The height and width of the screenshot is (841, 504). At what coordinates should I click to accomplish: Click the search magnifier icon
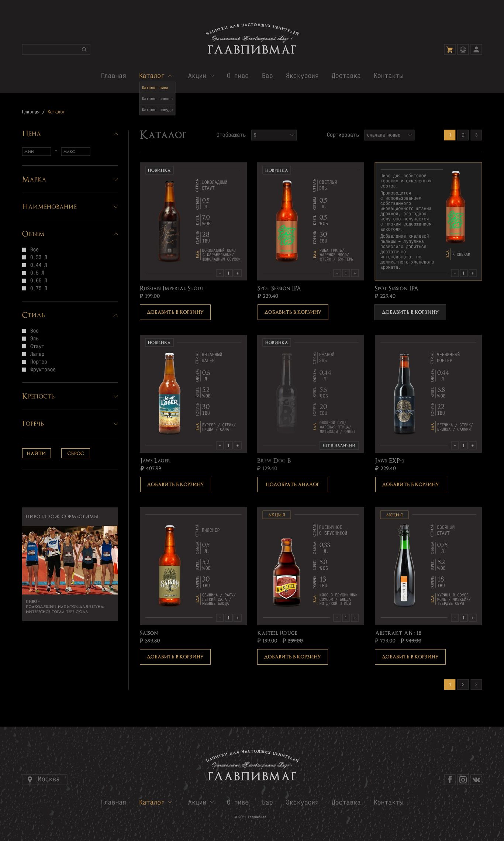point(84,49)
